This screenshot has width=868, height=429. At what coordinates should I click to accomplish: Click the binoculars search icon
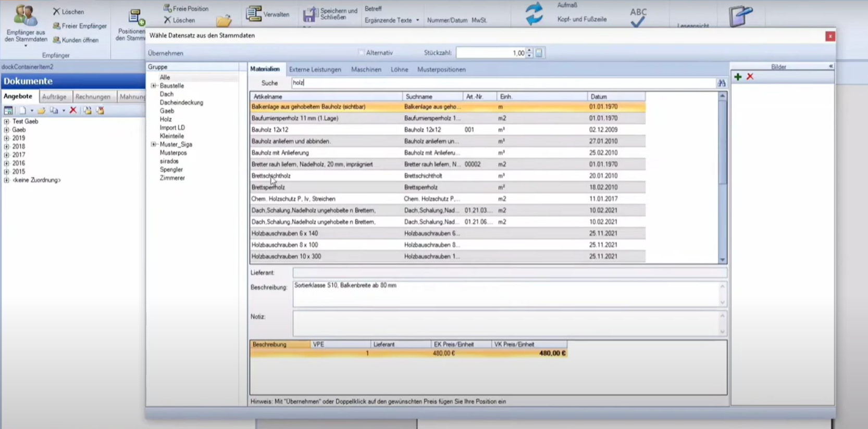(x=722, y=83)
